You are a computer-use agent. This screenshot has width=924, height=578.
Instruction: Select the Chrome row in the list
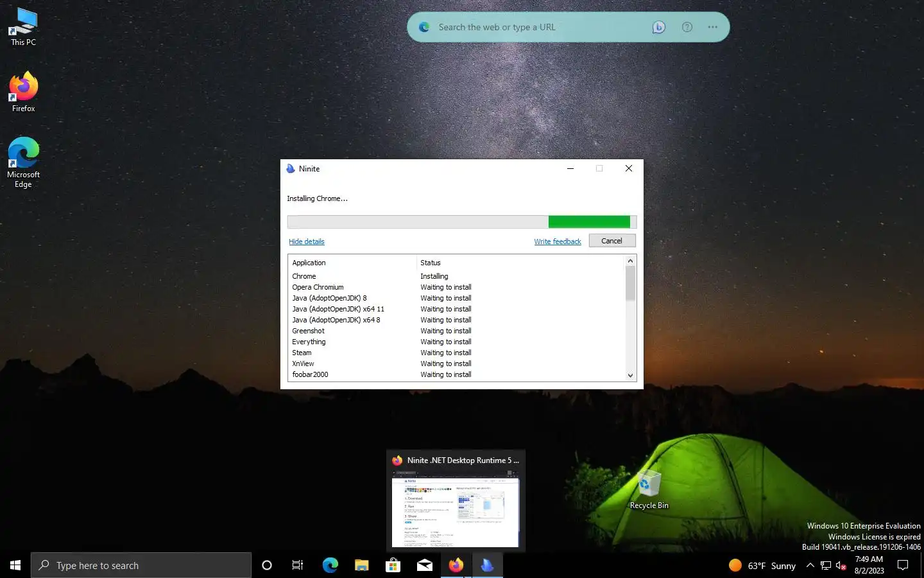pyautogui.click(x=456, y=276)
